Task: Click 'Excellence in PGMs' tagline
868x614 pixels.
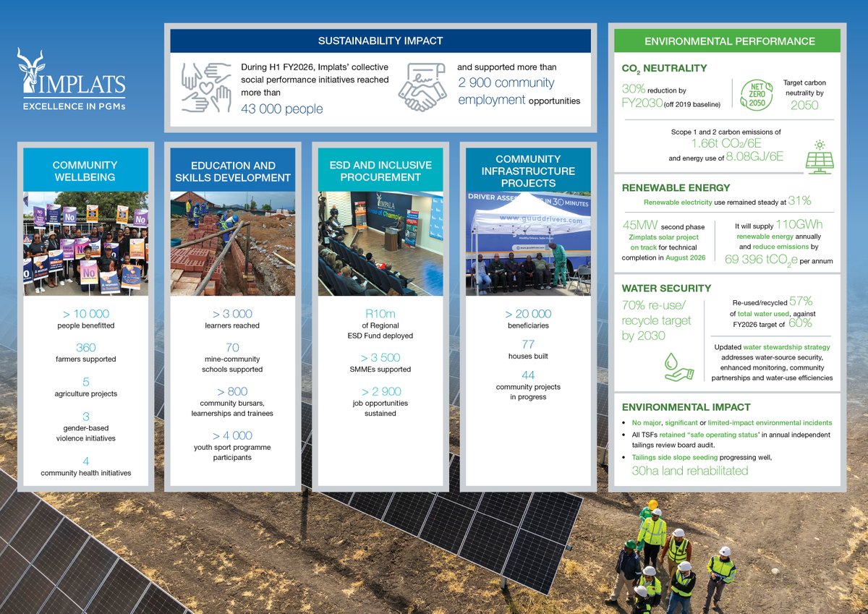Action: 74,106
